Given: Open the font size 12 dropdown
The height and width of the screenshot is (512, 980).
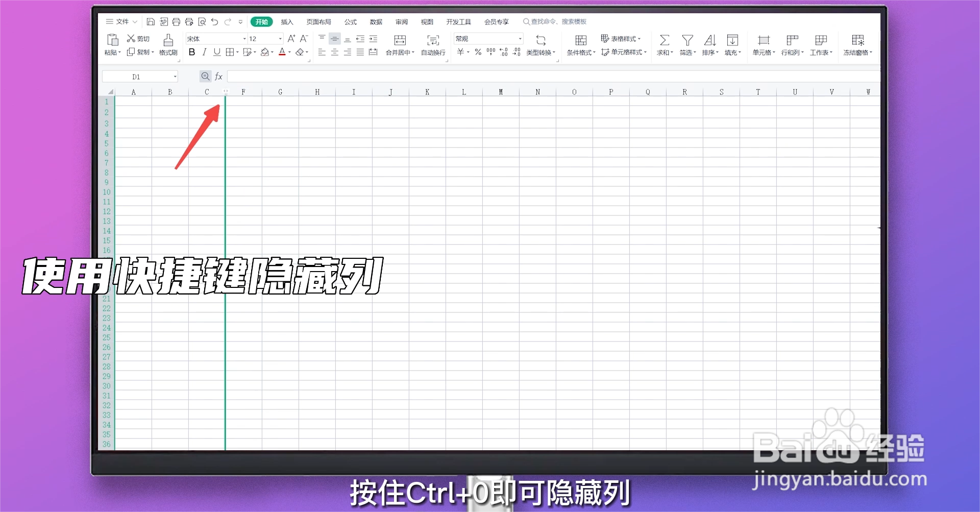Looking at the screenshot, I should point(280,39).
